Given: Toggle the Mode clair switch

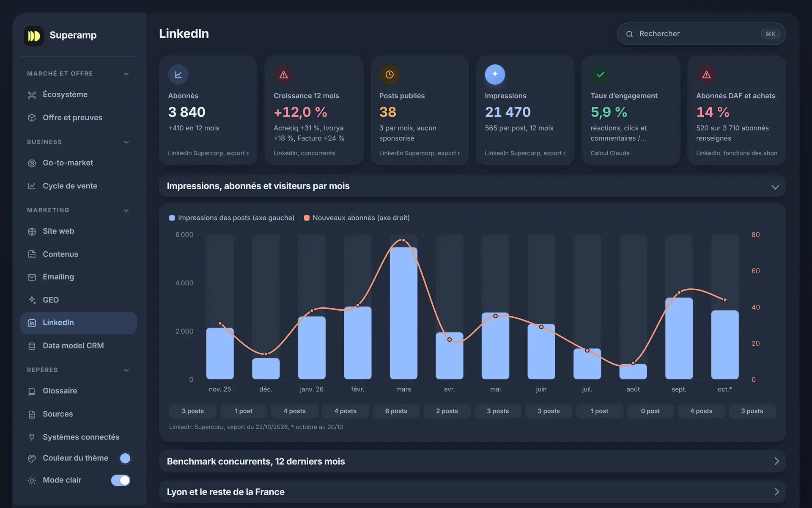Looking at the screenshot, I should 121,480.
